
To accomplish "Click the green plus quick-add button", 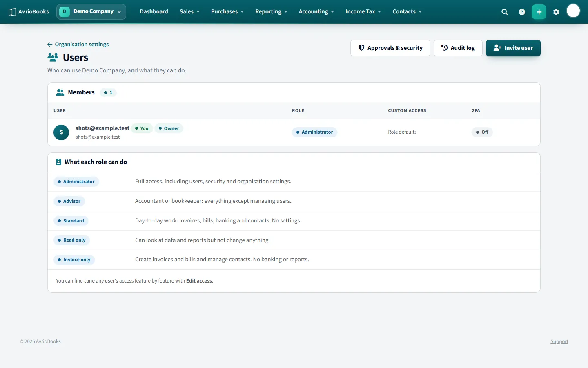I will point(539,12).
